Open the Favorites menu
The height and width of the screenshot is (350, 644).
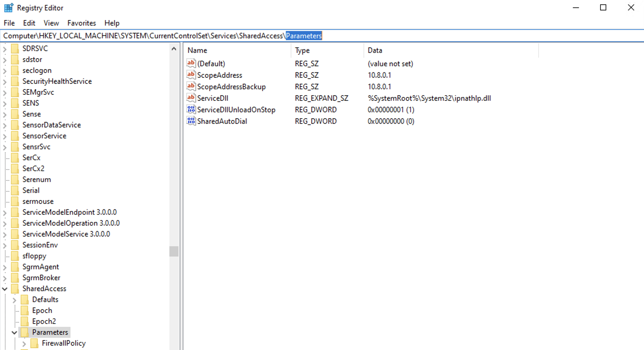[81, 23]
